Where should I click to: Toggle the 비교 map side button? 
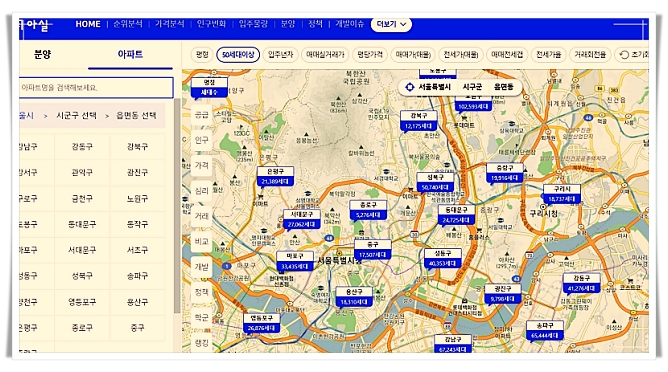[202, 242]
